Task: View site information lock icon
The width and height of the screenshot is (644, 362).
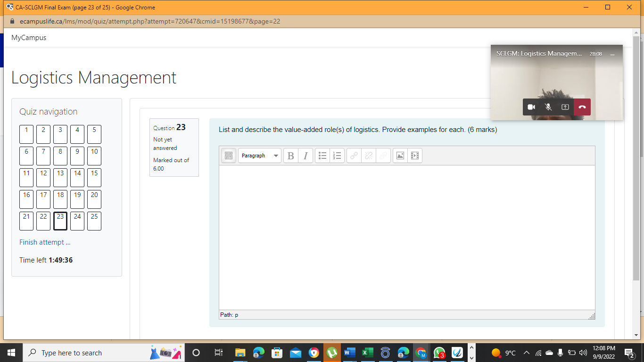Action: (x=12, y=21)
